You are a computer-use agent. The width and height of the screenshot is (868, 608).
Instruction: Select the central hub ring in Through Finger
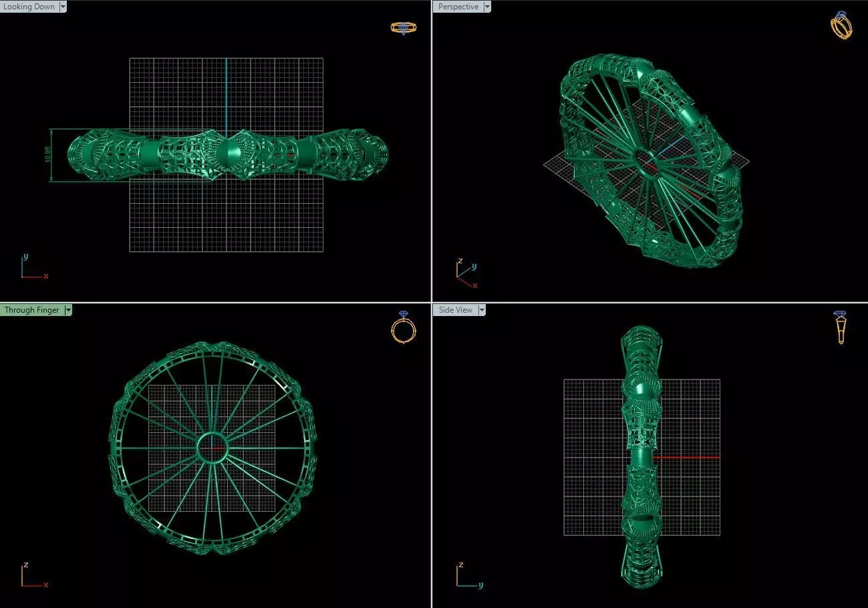tap(212, 447)
